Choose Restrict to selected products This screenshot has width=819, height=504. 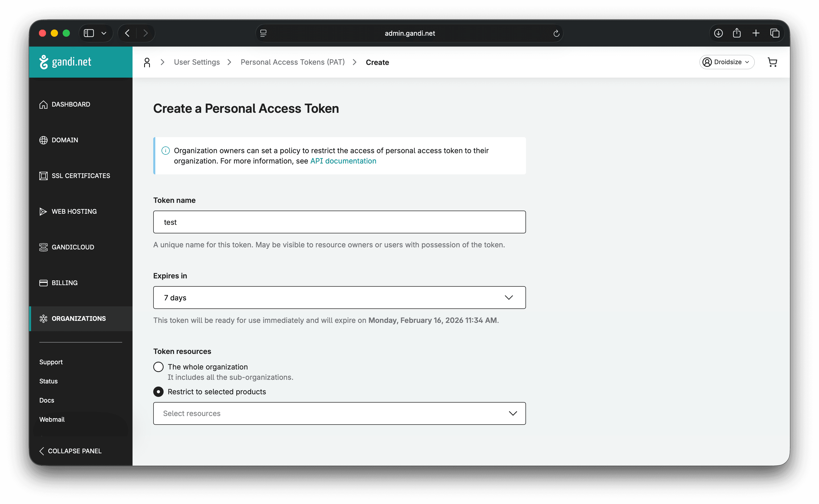click(x=158, y=392)
